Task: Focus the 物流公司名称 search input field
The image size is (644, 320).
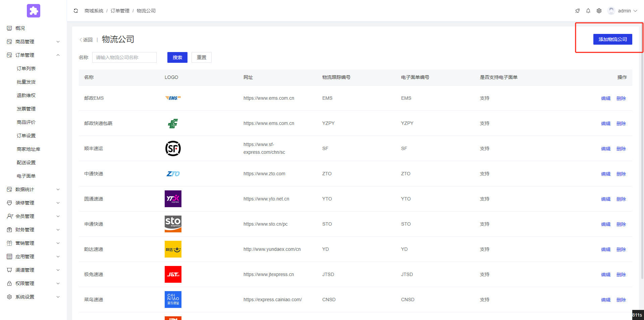Action: 124,57
